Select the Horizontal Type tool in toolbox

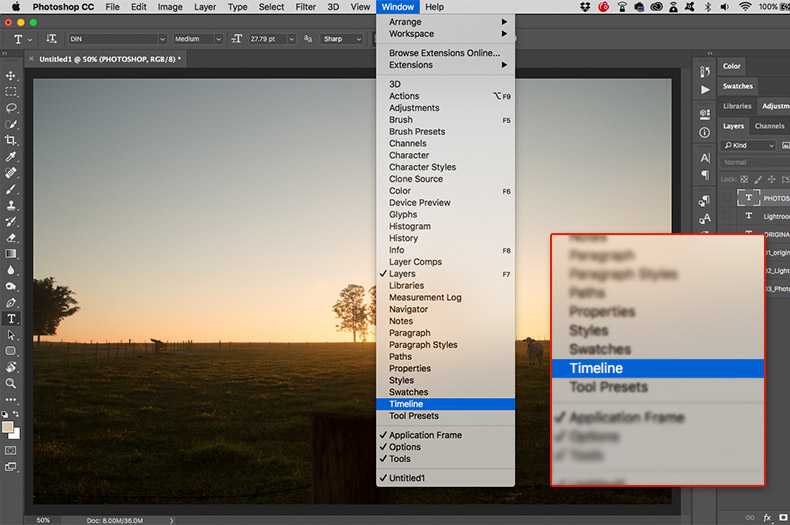(x=11, y=318)
